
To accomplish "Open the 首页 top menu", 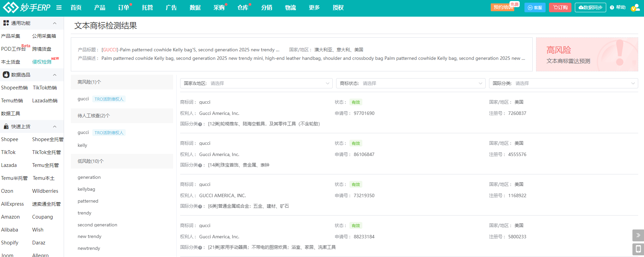I will 76,7.
